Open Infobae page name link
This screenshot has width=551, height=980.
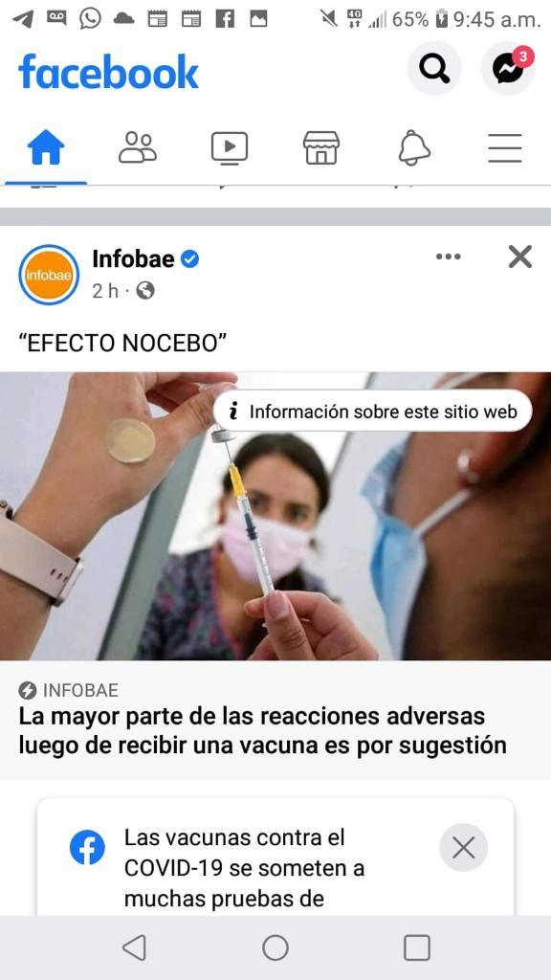pyautogui.click(x=133, y=258)
